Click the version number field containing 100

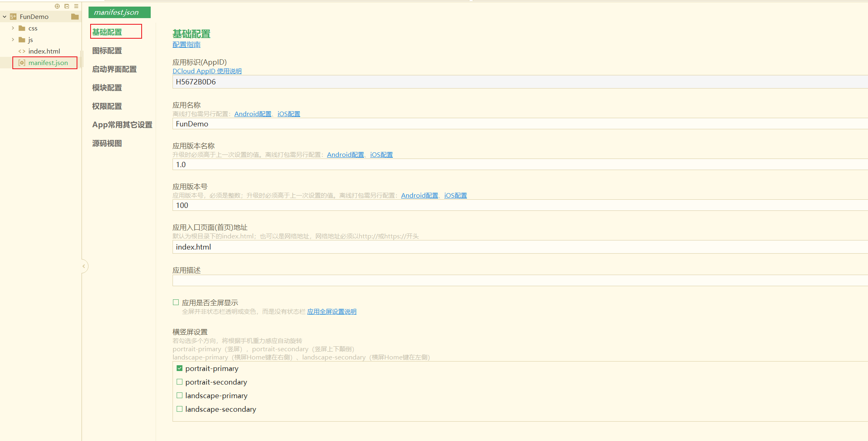520,205
